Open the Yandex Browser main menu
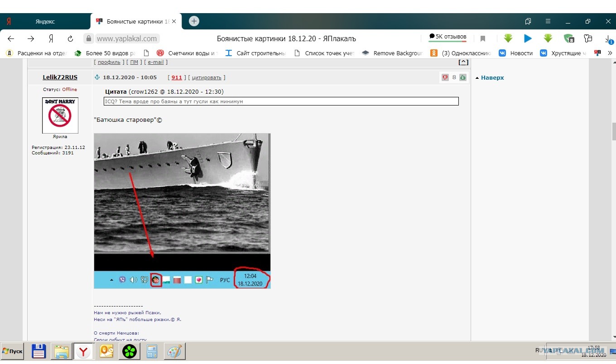The image size is (616, 364). (548, 21)
